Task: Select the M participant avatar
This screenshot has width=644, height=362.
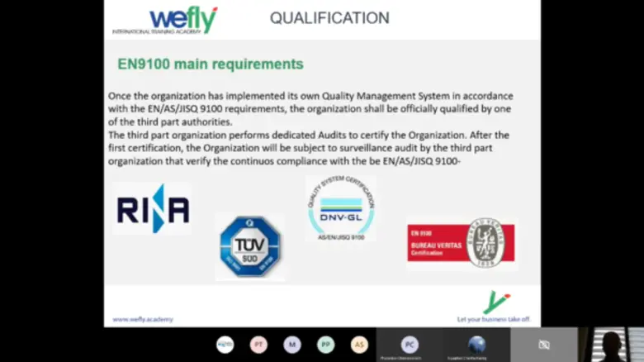Action: [x=292, y=345]
